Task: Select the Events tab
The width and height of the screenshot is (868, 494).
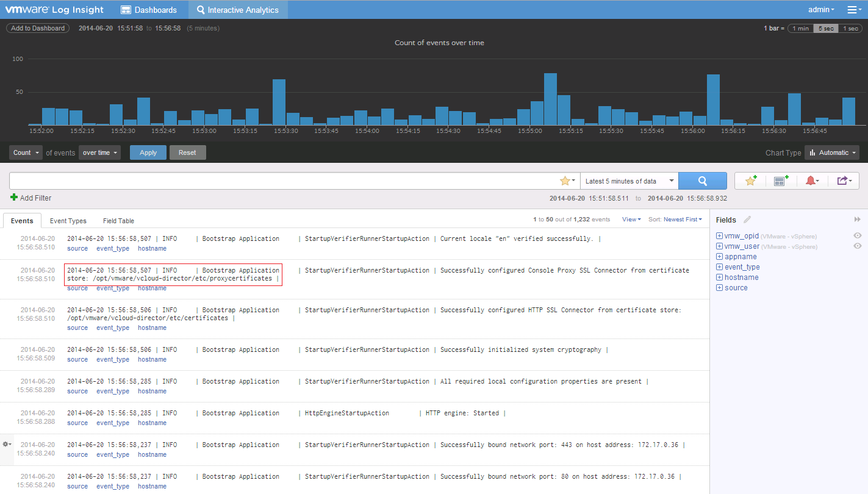Action: [22, 221]
